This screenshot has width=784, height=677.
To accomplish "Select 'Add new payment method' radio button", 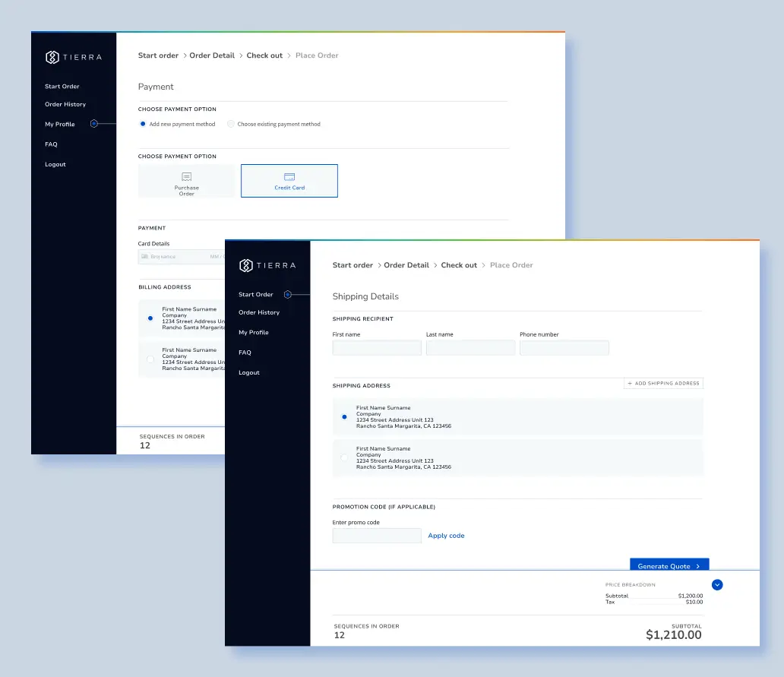I will pos(143,124).
